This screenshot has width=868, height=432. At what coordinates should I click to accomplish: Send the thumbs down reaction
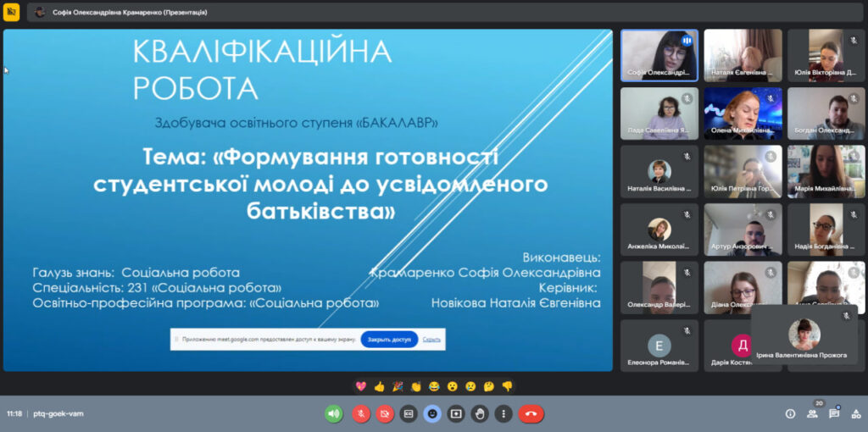coord(507,386)
